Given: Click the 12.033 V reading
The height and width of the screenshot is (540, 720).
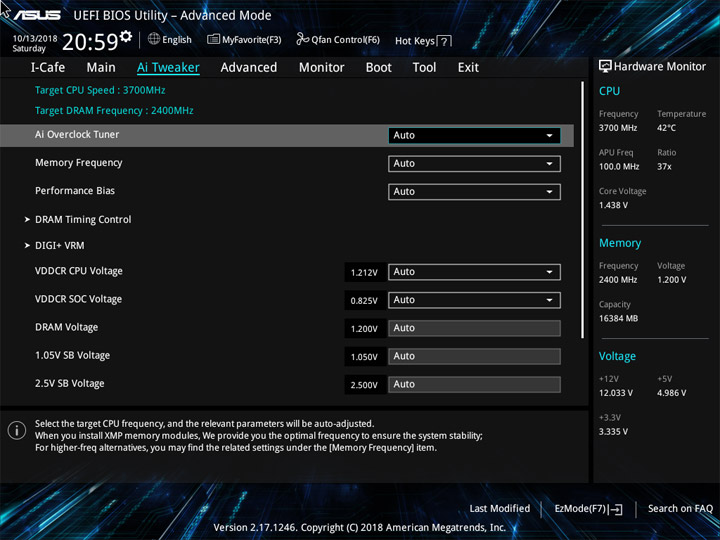Looking at the screenshot, I should point(615,393).
